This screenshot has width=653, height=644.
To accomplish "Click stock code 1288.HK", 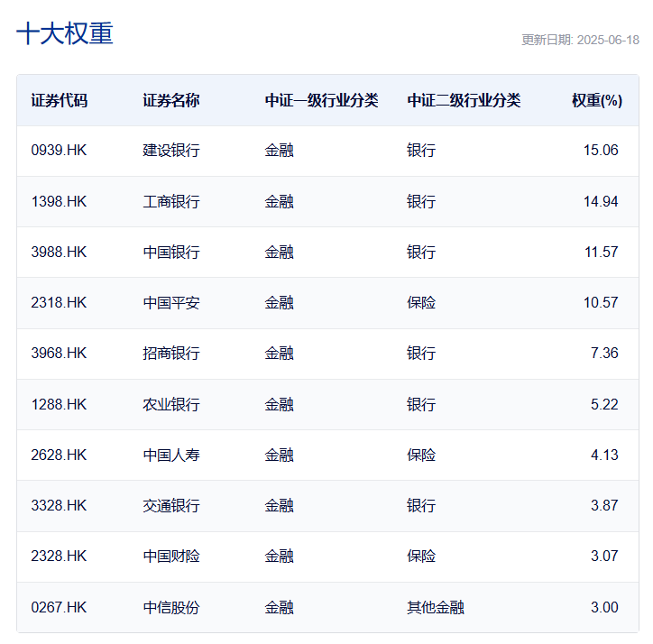I will point(59,404).
